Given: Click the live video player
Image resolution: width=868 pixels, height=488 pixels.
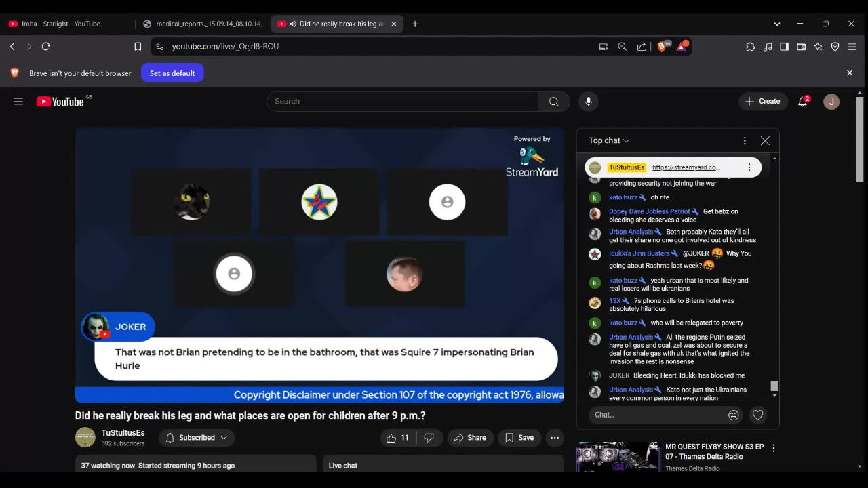Looking at the screenshot, I should coord(319,265).
